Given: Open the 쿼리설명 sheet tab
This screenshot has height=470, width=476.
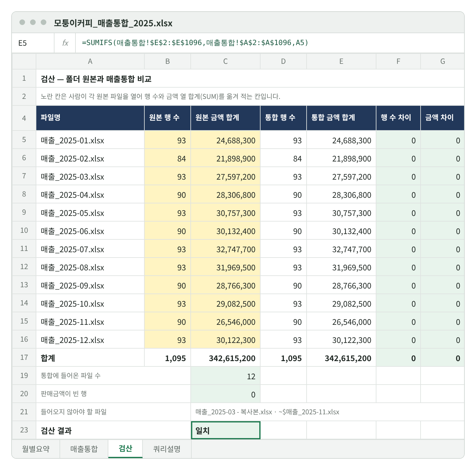Looking at the screenshot, I should 167,449.
